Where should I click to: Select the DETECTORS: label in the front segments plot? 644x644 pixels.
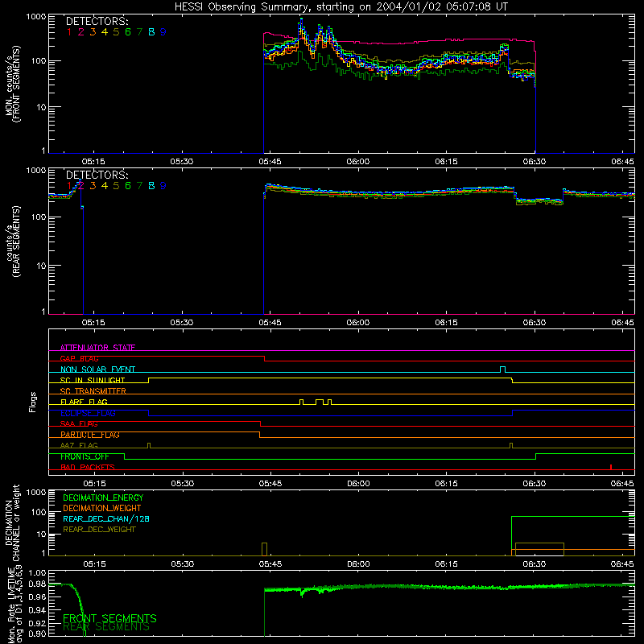[97, 22]
